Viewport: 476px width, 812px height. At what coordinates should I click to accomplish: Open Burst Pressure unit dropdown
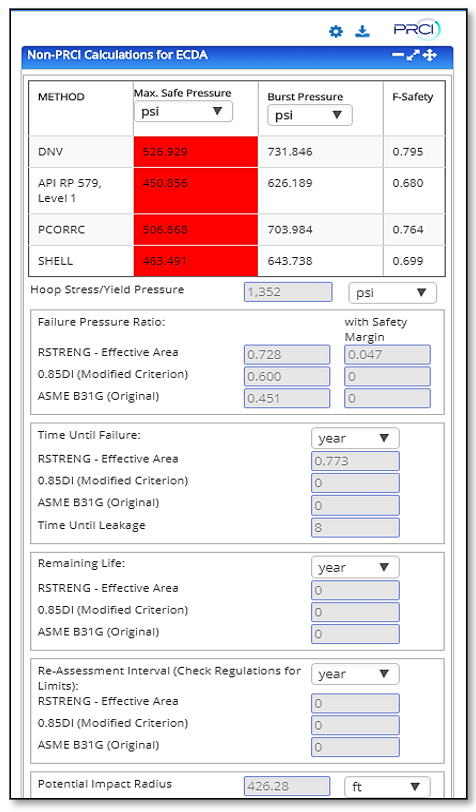point(310,115)
